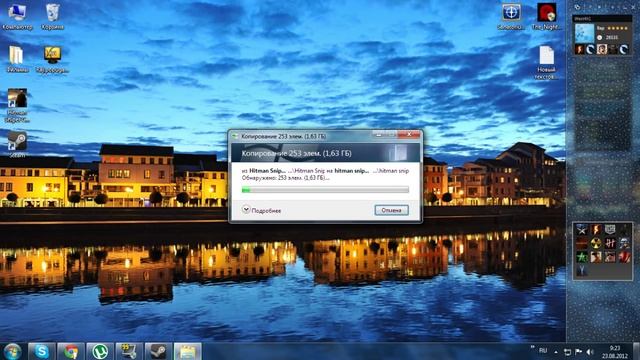This screenshot has height=360, width=640.
Task: Open the Корзина recycle bin icon
Action: tap(53, 16)
